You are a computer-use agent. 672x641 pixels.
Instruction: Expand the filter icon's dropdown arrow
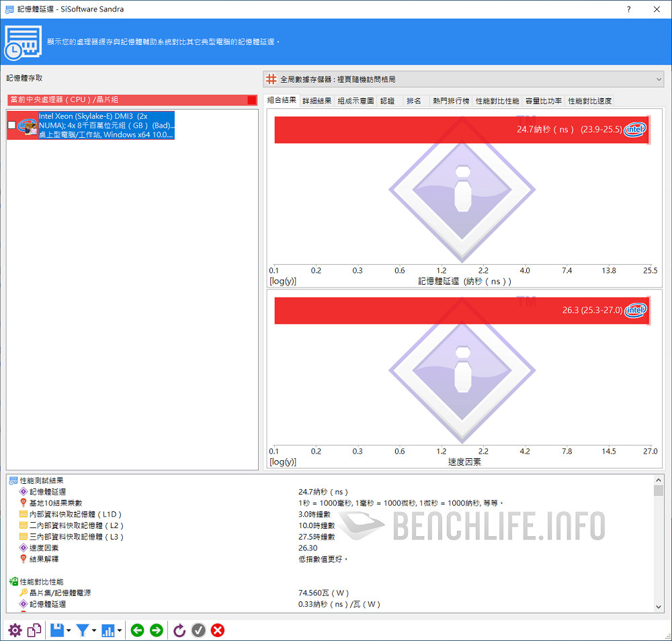94,630
